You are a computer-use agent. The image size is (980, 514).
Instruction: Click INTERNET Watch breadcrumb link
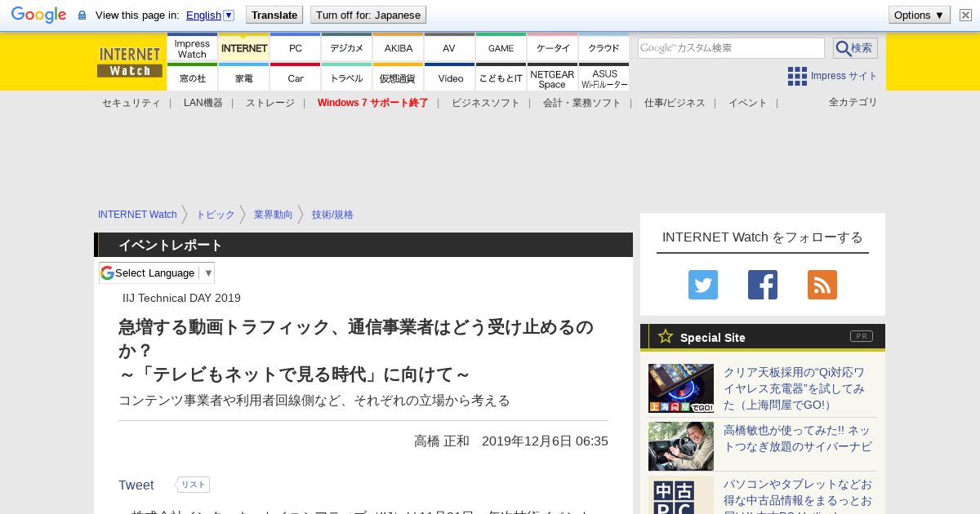tap(137, 215)
